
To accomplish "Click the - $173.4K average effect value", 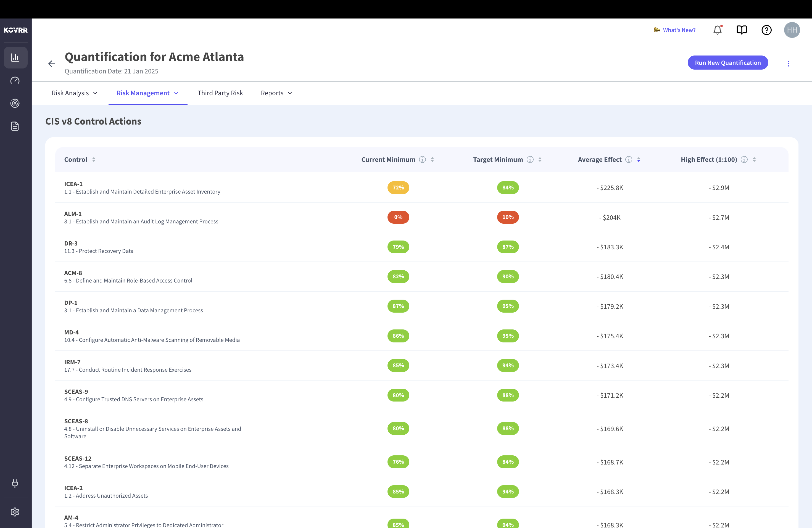I will (x=610, y=366).
